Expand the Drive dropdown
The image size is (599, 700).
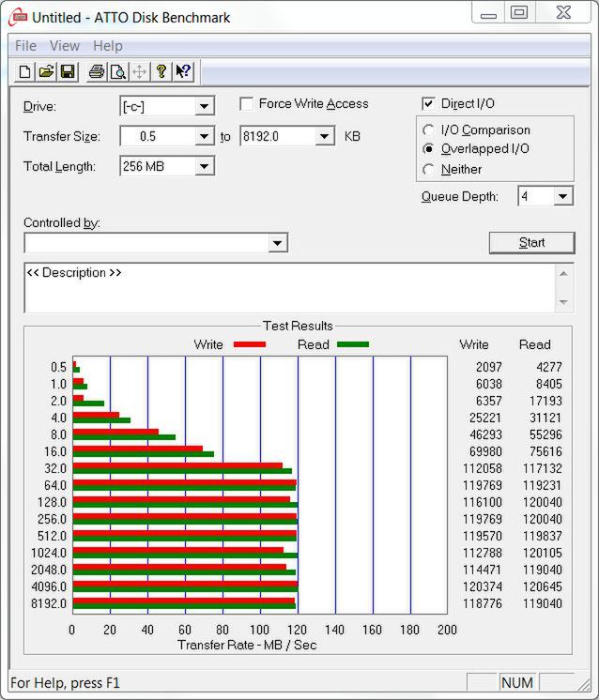point(204,106)
